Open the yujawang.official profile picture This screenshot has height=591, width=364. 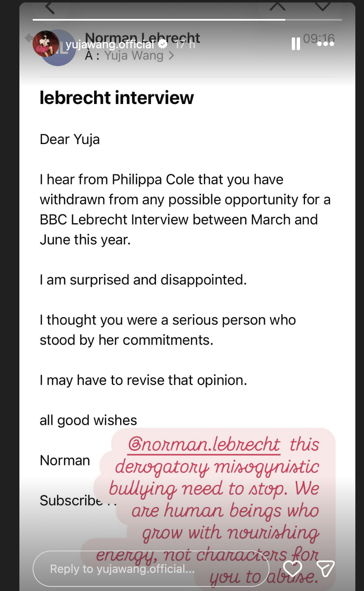click(46, 44)
